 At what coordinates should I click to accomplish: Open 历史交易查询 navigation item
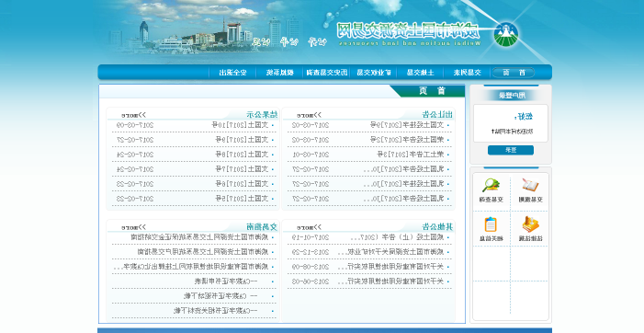(x=327, y=73)
